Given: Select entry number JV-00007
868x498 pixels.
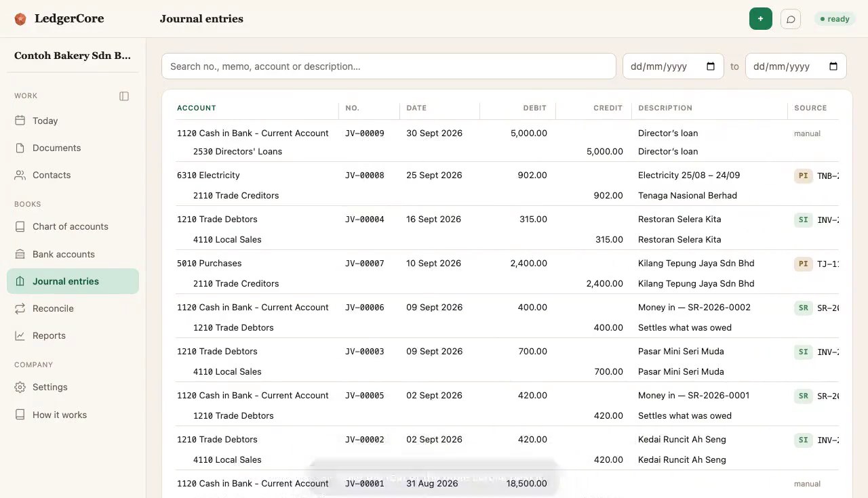Looking at the screenshot, I should point(365,264).
